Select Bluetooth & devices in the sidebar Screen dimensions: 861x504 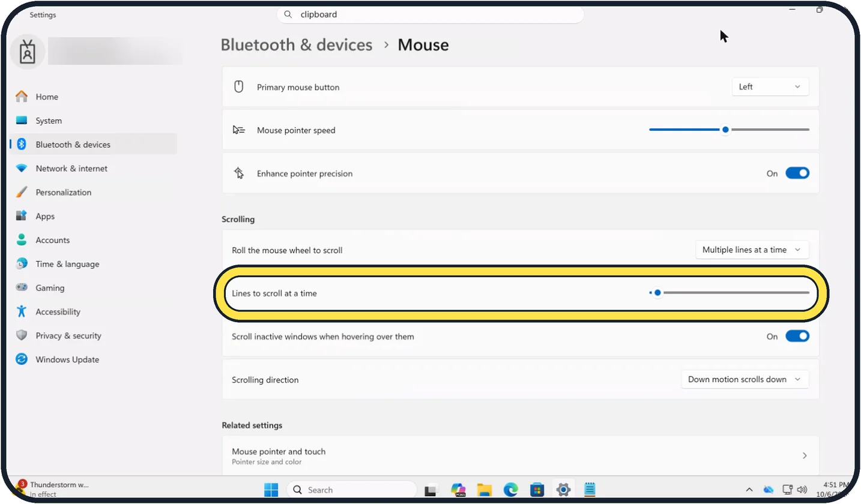coord(93,145)
